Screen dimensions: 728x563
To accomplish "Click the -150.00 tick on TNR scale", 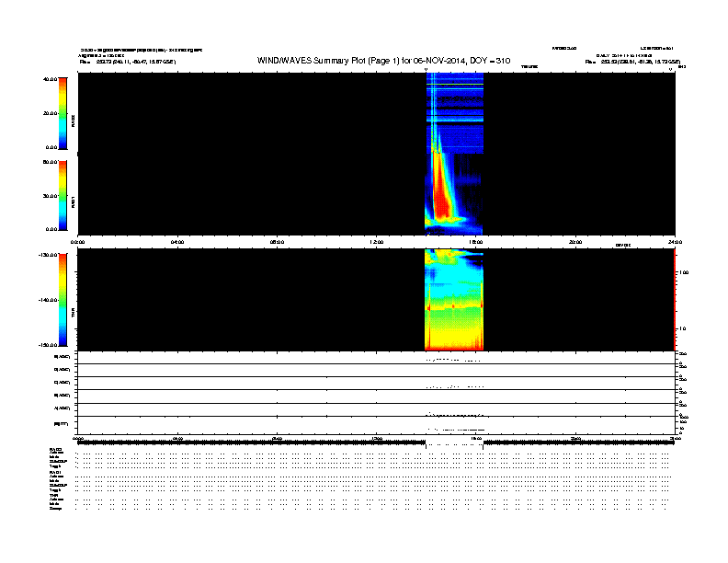I will [x=48, y=345].
